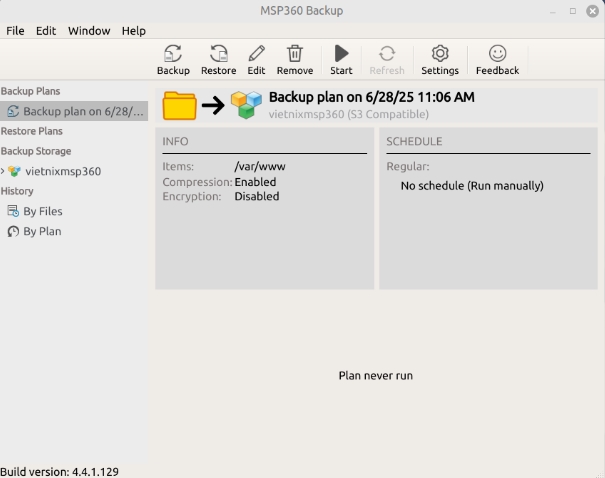Open History By Files
Screen dimensions: 605x478
click(x=43, y=211)
